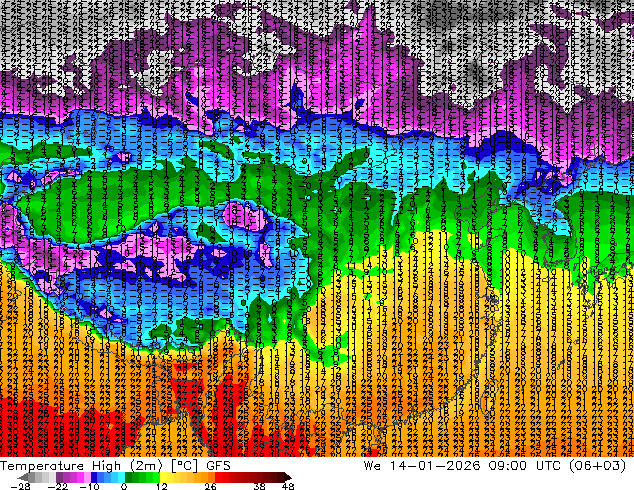Click the 'Temperature High (2m)' title text
This screenshot has width=634, height=490.
click(81, 465)
